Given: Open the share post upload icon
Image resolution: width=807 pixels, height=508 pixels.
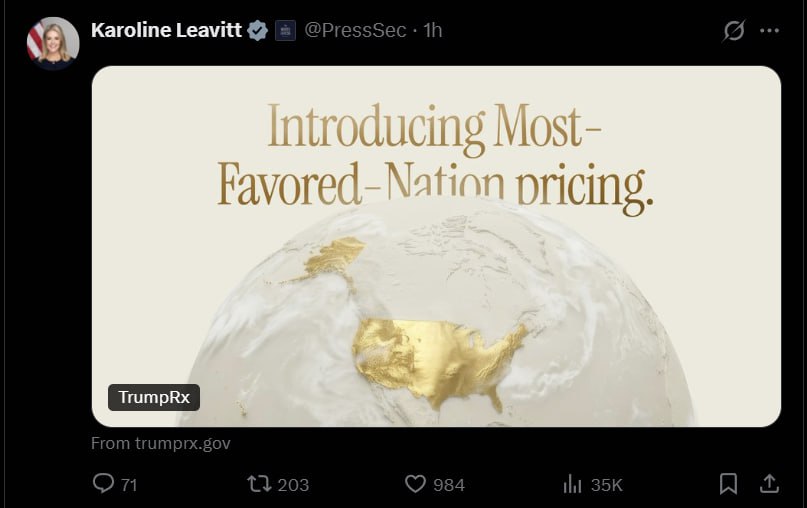Looking at the screenshot, I should pos(769,484).
